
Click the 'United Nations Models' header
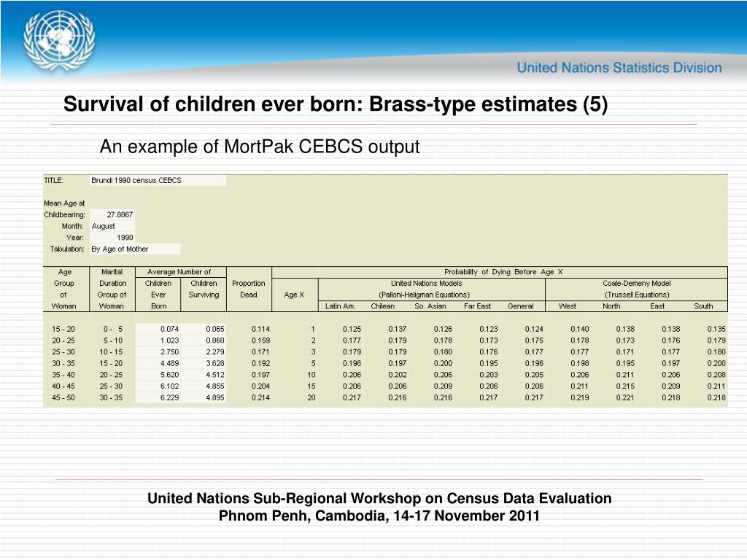click(427, 284)
